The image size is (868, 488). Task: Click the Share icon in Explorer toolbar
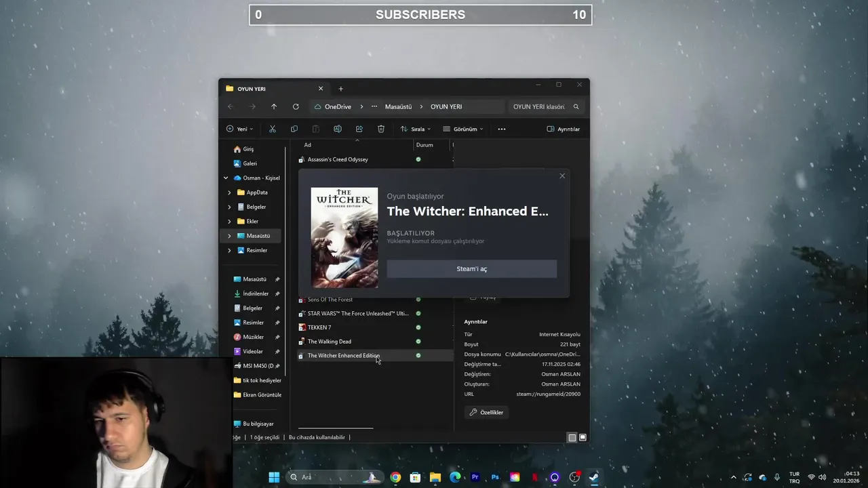tap(359, 129)
